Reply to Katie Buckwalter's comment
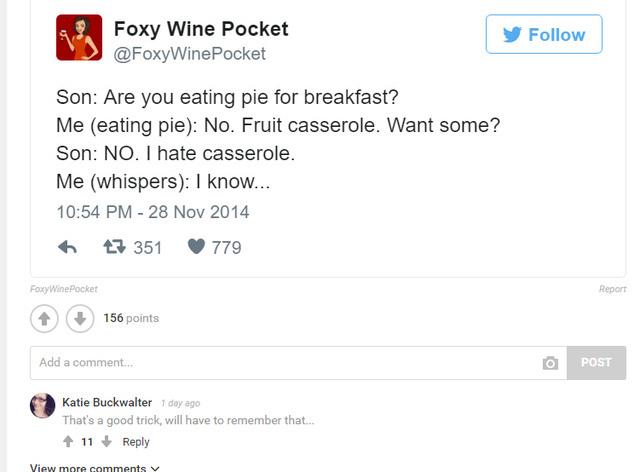The width and height of the screenshot is (640, 472). [x=136, y=442]
